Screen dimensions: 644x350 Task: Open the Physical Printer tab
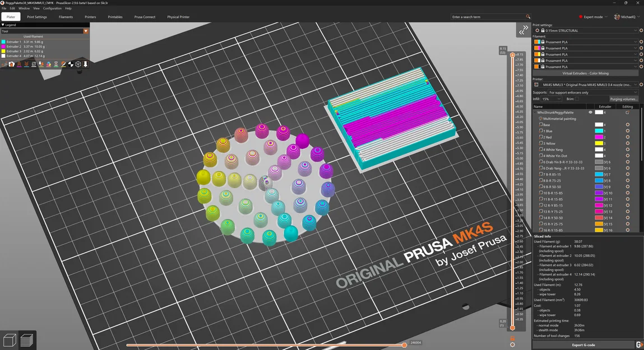click(178, 17)
